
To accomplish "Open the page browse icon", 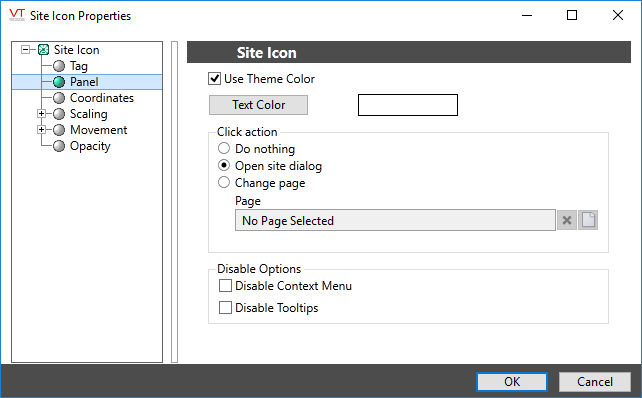I will [x=588, y=220].
